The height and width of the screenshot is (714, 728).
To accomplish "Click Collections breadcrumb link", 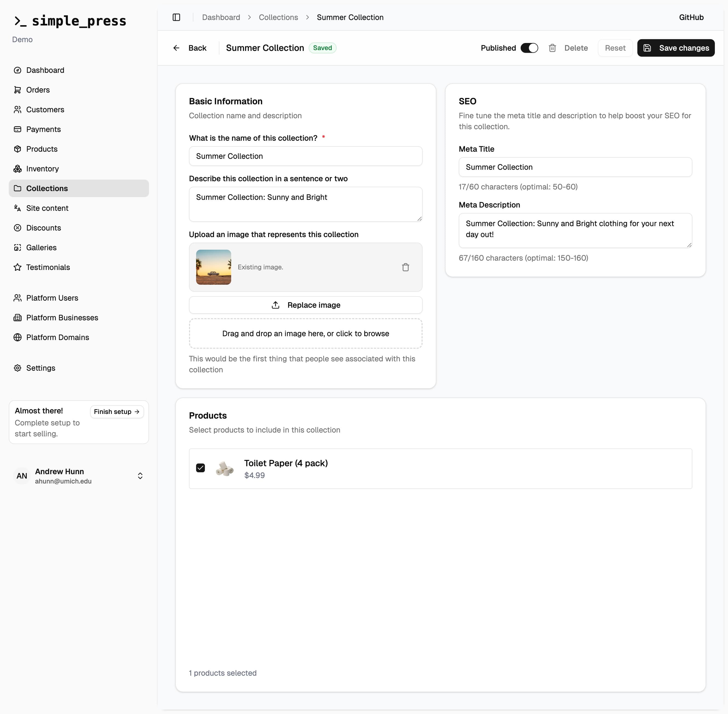I will pos(278,17).
